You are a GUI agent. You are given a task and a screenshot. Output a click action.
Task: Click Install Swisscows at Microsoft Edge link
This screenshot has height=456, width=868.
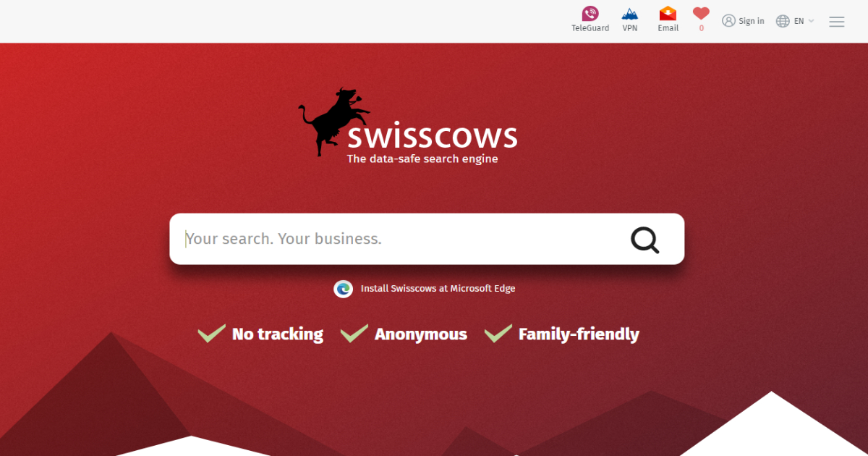tap(438, 288)
